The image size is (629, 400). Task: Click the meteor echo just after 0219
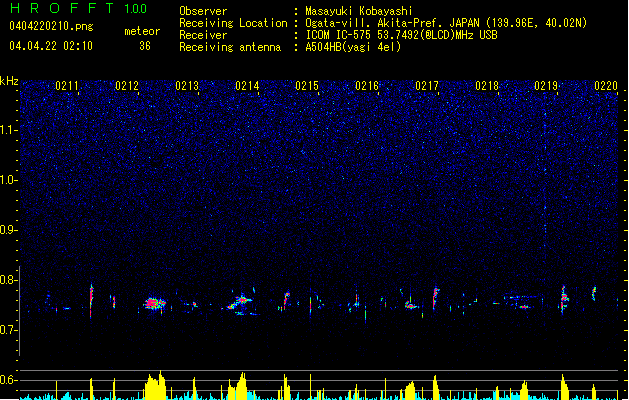[564, 300]
